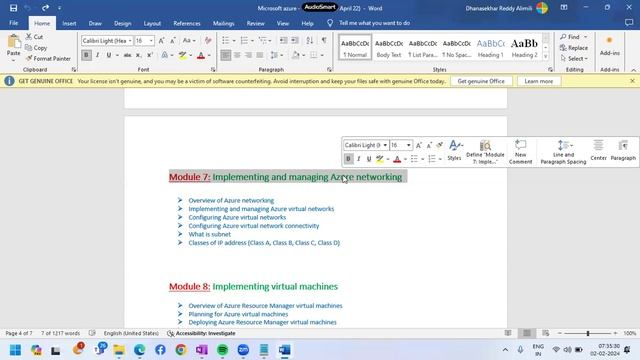The width and height of the screenshot is (640, 360).
Task: Decrease the paragraph indent
Action: (x=283, y=40)
